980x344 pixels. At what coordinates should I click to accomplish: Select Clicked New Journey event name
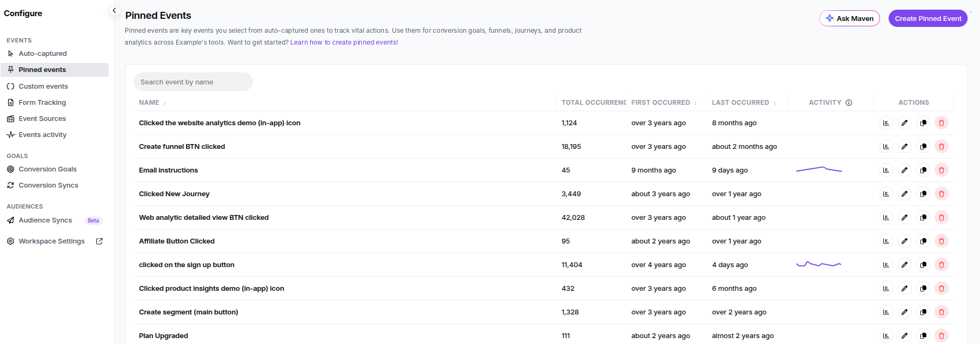tap(174, 194)
